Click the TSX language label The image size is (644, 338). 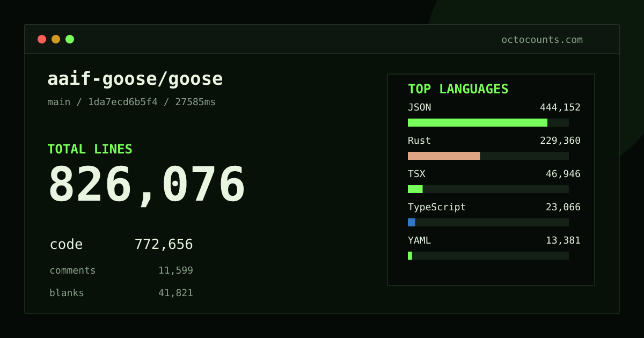(416, 174)
